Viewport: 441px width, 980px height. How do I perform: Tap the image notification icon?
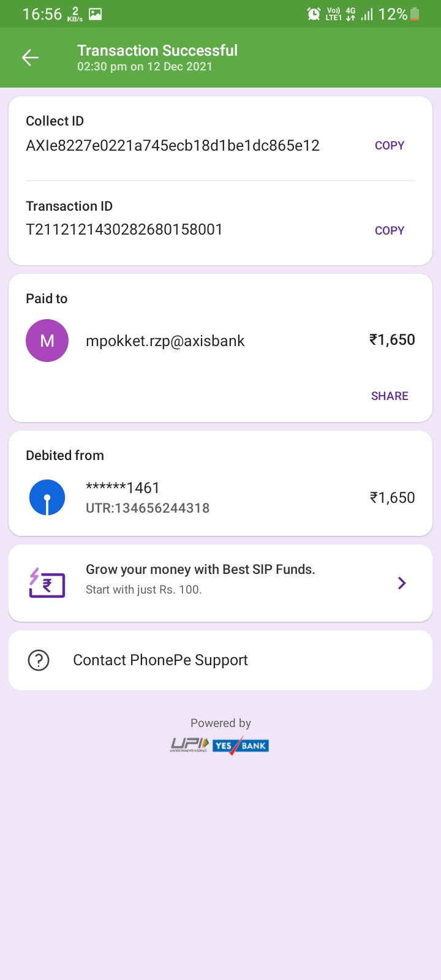coord(96,14)
